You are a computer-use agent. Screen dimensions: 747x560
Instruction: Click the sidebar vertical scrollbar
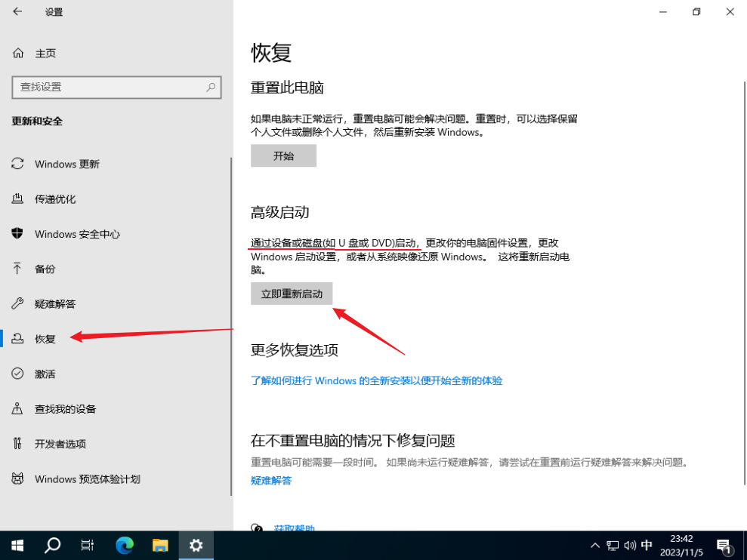(232, 327)
